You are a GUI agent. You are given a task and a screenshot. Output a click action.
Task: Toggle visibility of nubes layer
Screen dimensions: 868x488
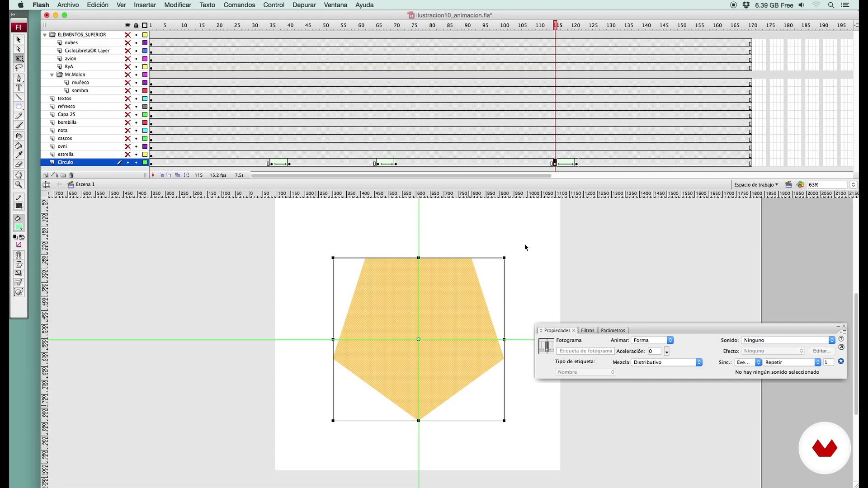[128, 43]
